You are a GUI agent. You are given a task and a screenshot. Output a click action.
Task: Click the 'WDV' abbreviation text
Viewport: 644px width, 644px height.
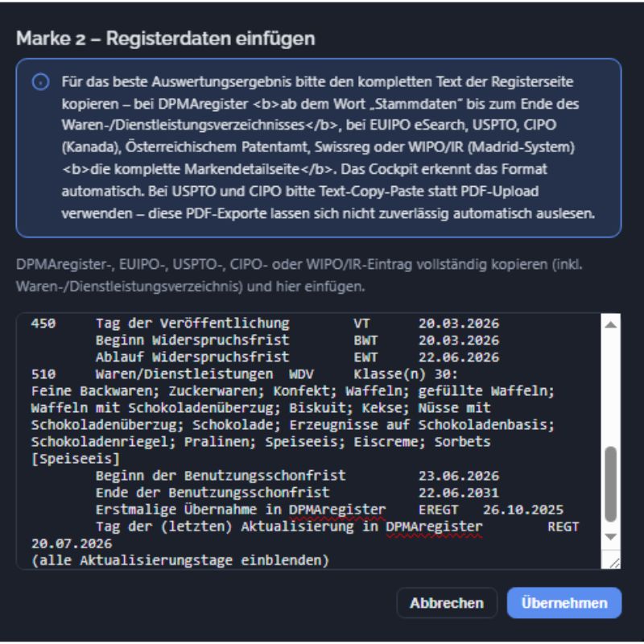(x=301, y=374)
